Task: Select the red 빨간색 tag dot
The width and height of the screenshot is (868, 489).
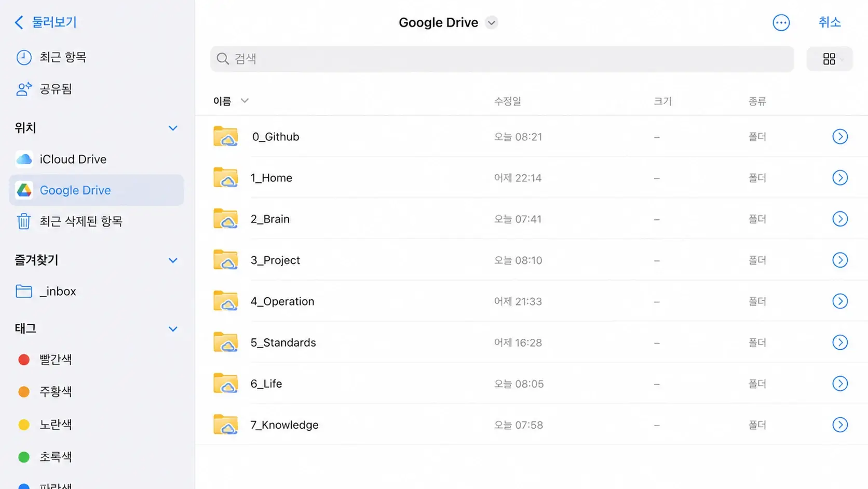Action: pos(24,360)
